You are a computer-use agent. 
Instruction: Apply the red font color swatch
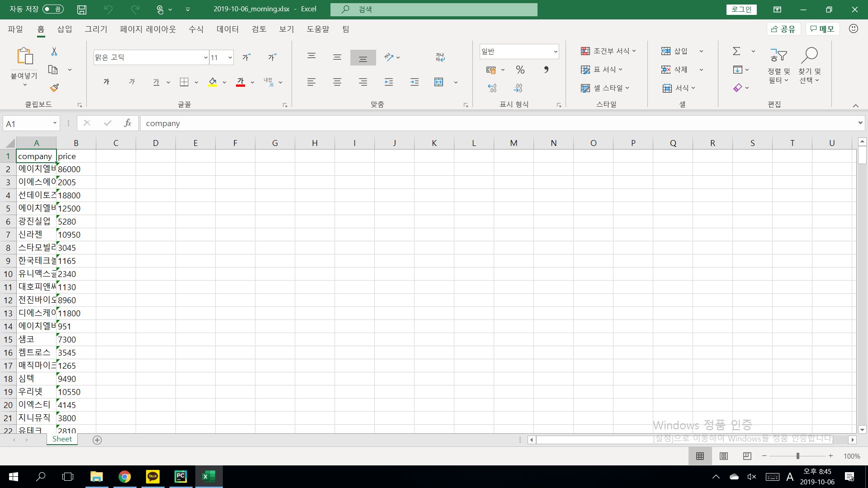click(x=241, y=82)
